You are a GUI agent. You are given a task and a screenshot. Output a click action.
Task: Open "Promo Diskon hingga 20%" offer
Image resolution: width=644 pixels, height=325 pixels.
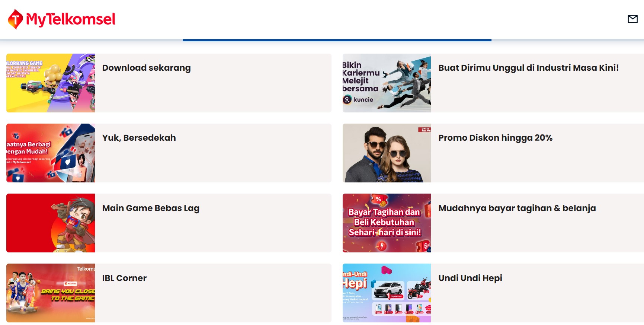click(495, 138)
